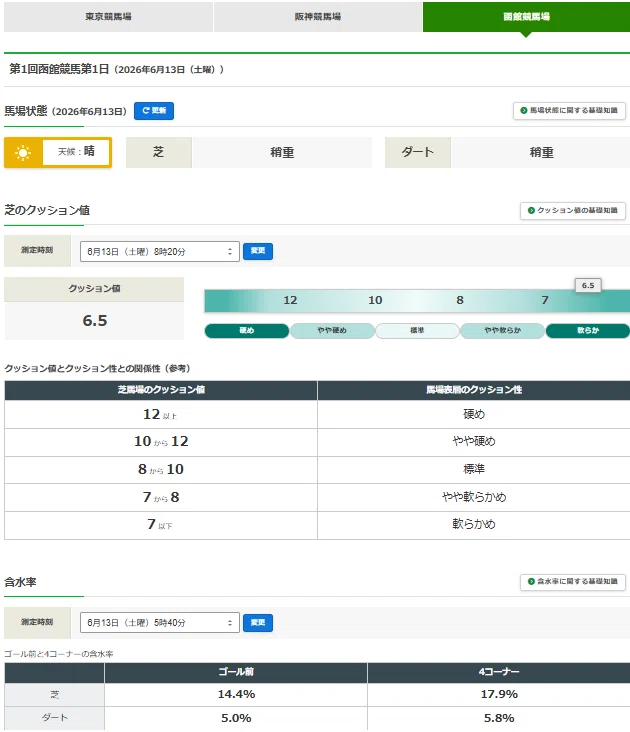630x732 pixels.
Task: Click the 17.9% turf moisture value
Action: 499,695
